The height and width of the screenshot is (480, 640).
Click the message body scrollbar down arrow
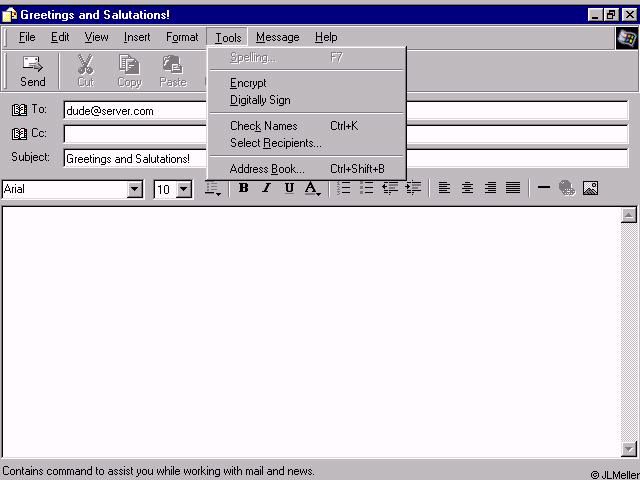(629, 449)
